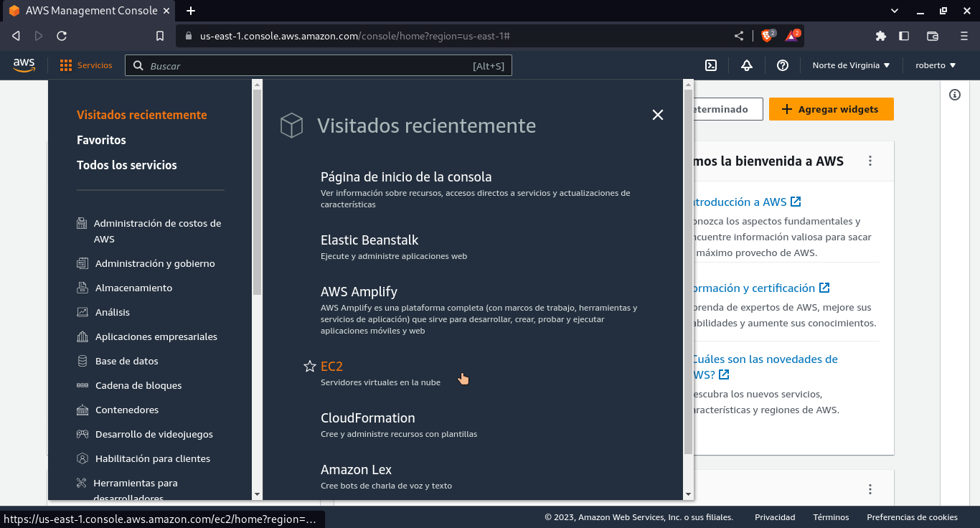Toggle the browser sidebar panel icon
This screenshot has height=528, width=980.
[904, 36]
